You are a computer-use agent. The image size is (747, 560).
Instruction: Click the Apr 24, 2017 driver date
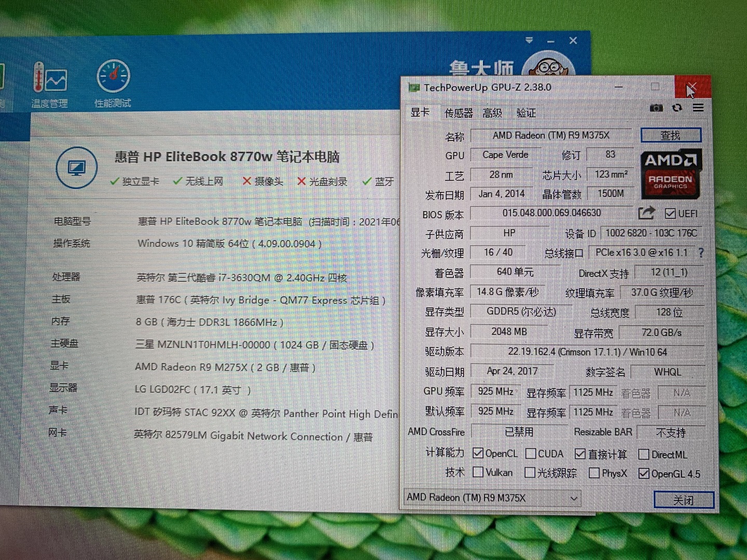(x=512, y=371)
